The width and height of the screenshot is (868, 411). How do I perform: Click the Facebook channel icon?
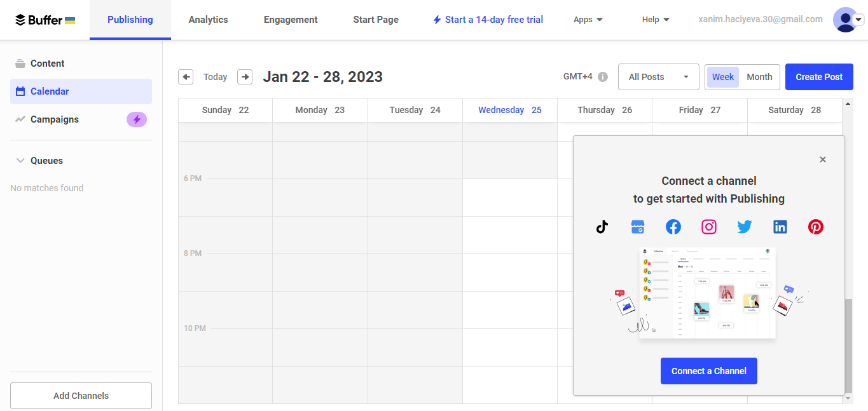pyautogui.click(x=673, y=227)
